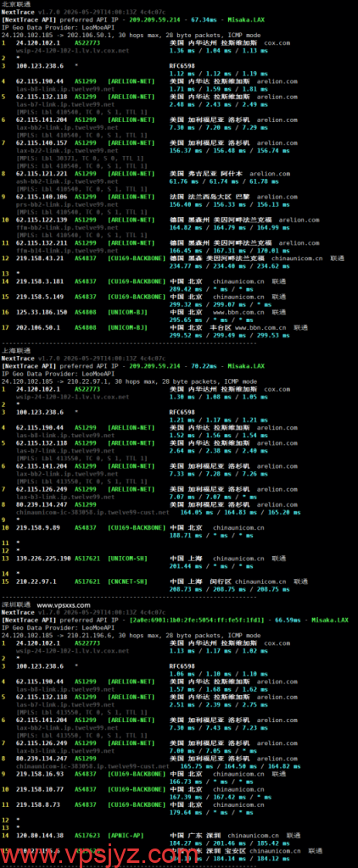Screen dimensions: 358x868
Task: Click the MPLS line with Lbl 30371
Action: tap(81, 159)
